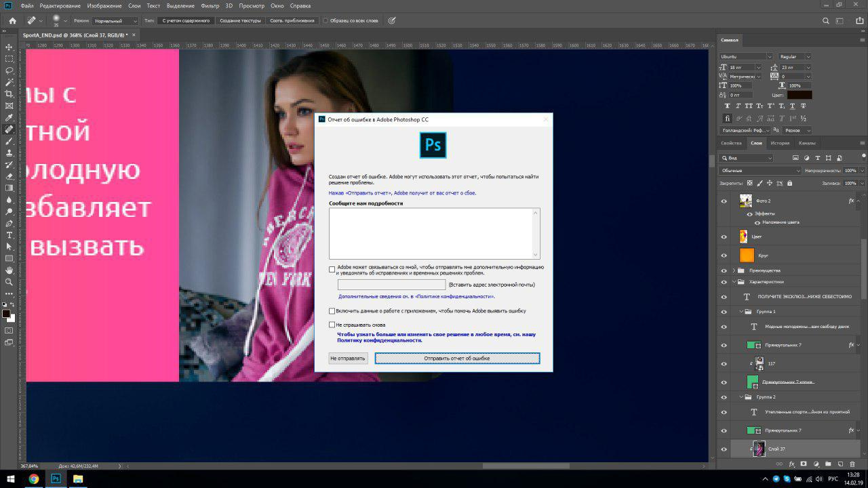Select the Eyedropper tool

tap(9, 117)
